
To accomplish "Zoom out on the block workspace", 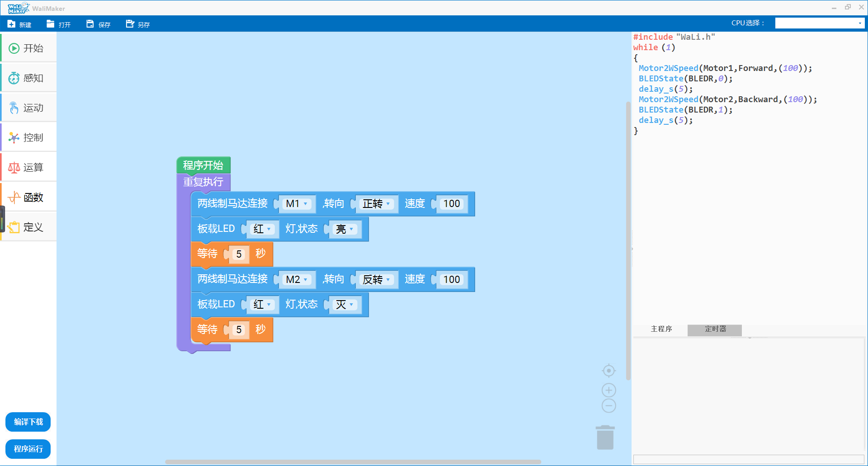I will 609,406.
